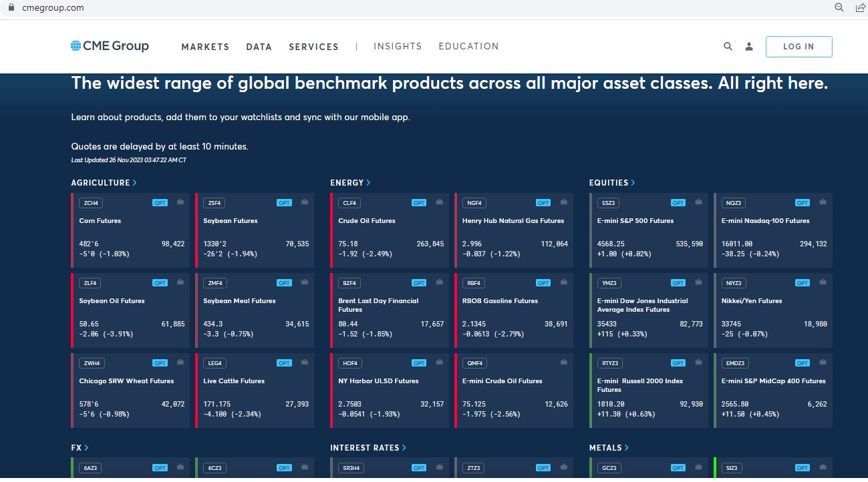This screenshot has height=482, width=868.
Task: Add Crude Oil Futures via briefcase icon
Action: point(440,202)
